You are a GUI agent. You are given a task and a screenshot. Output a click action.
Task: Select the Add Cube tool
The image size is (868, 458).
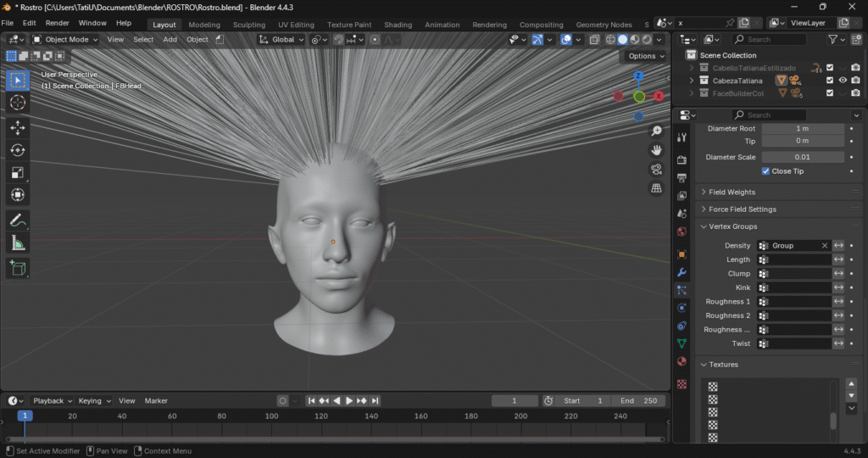tap(18, 268)
